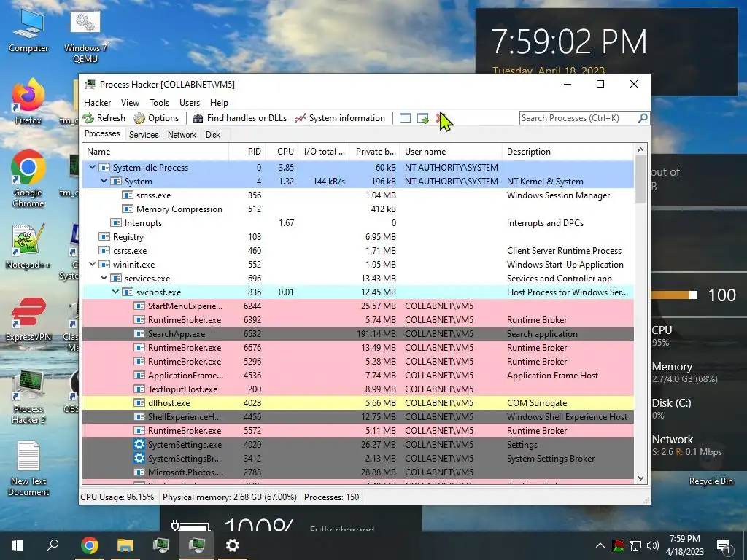Click the SystemSettingsBr... gear icon
The height and width of the screenshot is (560, 747).
[139, 458]
